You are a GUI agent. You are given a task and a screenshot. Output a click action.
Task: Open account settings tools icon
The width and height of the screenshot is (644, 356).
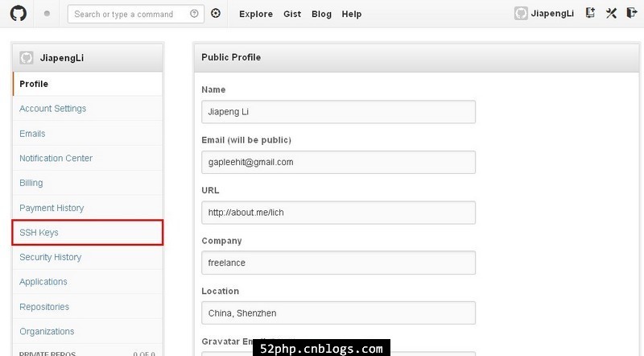coord(611,13)
